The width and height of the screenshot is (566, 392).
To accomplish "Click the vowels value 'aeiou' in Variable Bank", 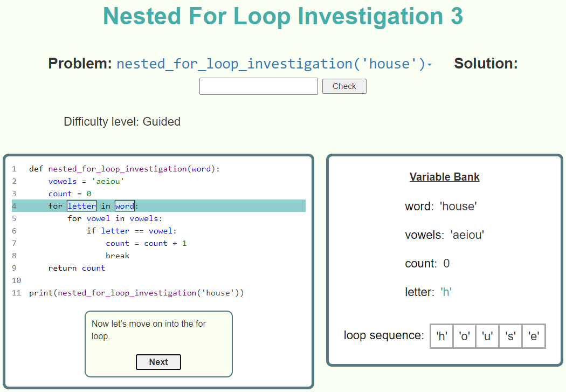I will point(467,235).
